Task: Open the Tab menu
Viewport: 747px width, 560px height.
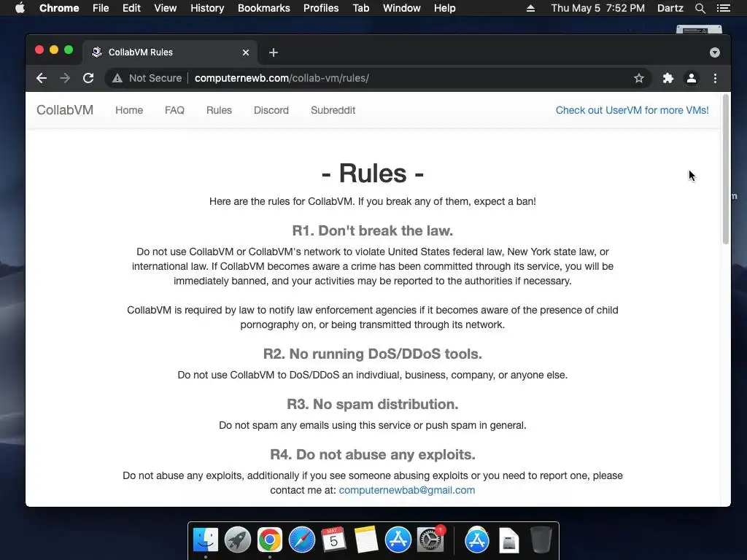Action: click(x=360, y=8)
